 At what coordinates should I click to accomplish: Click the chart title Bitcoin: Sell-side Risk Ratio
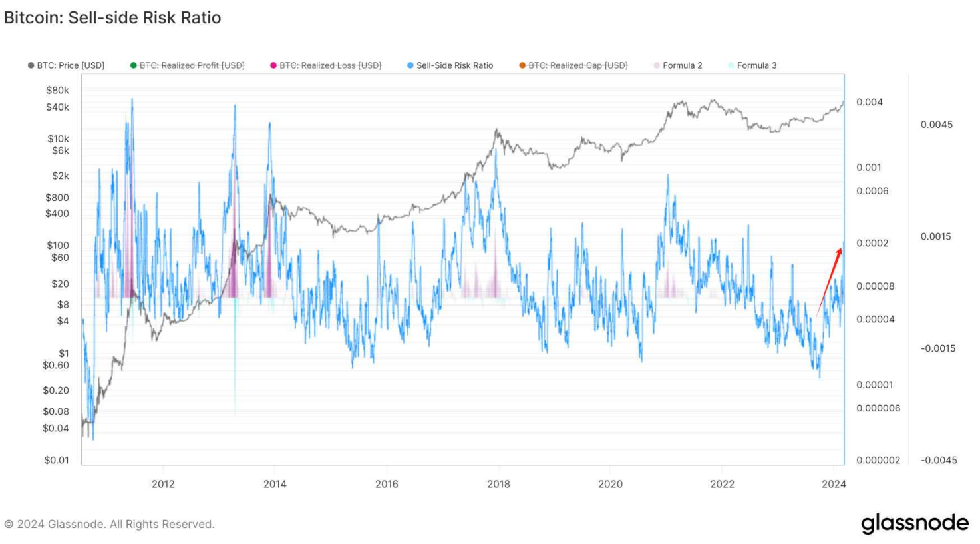coord(112,18)
